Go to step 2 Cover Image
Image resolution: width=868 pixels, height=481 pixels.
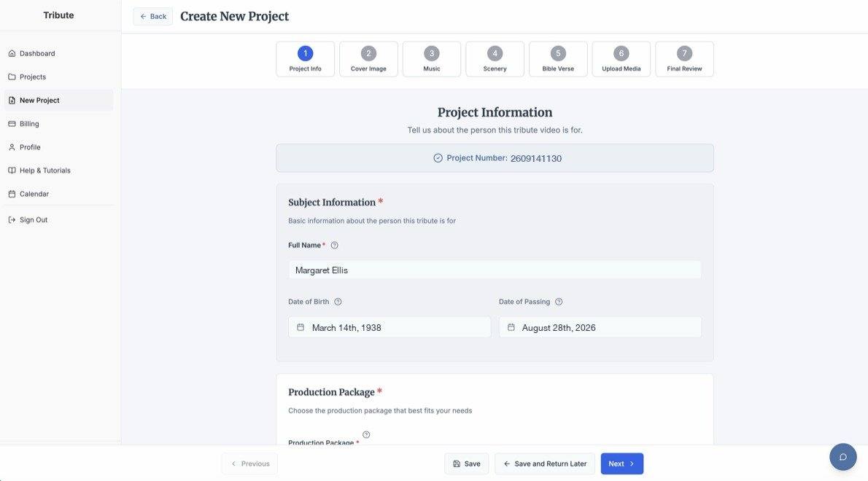368,59
